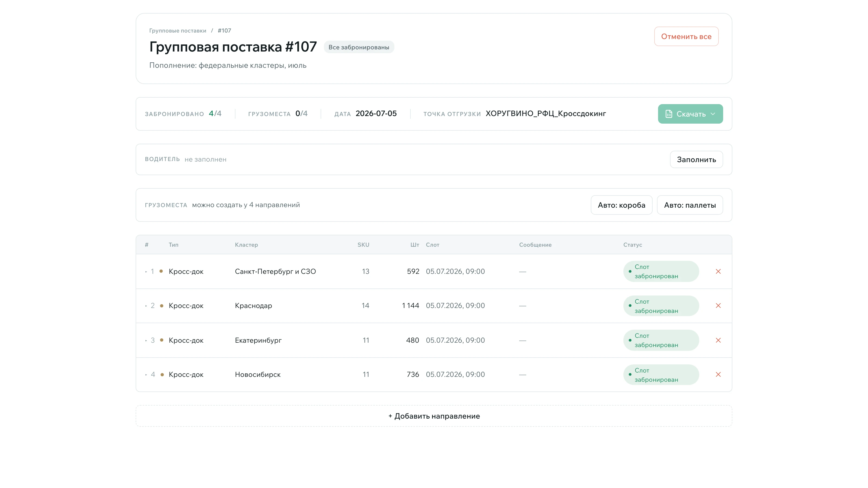
Task: Click slot time in Краснодар row
Action: click(x=455, y=306)
